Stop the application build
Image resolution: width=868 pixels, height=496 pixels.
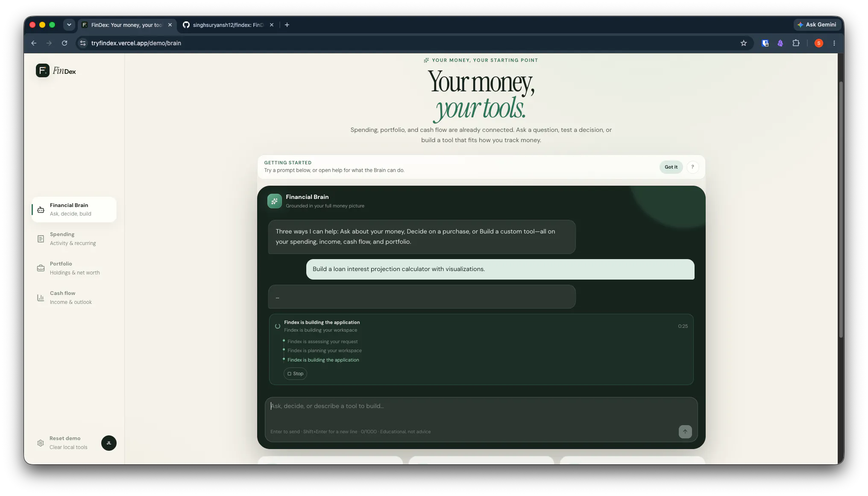(295, 373)
